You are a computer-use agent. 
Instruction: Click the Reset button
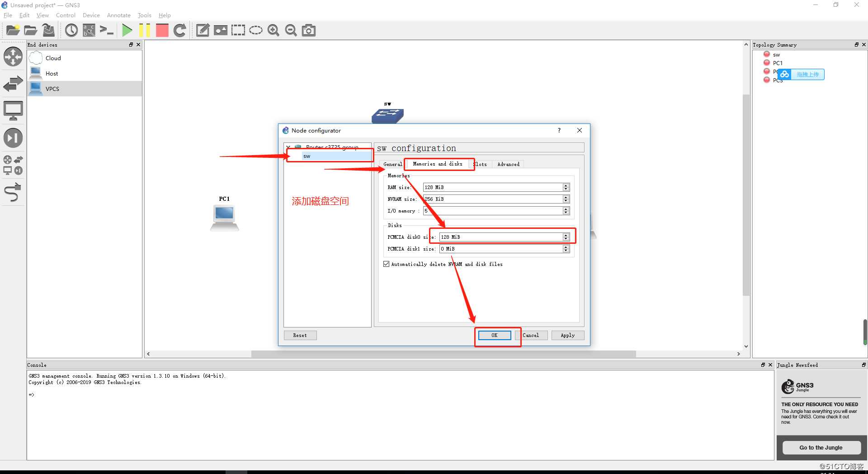point(300,335)
